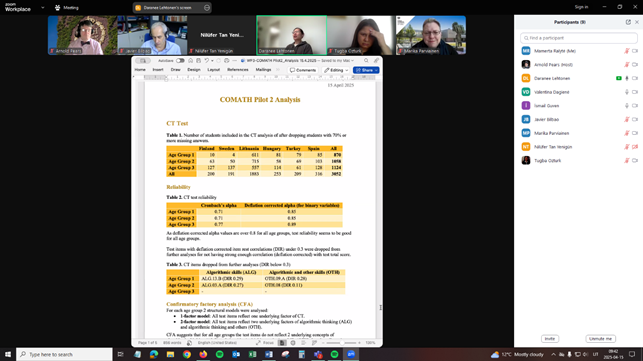Expand the Share button dropdown

pyautogui.click(x=376, y=70)
